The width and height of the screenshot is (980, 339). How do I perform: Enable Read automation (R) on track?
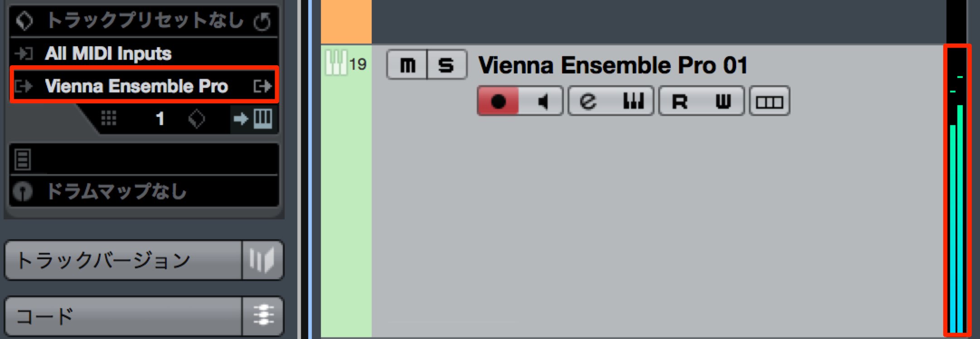679,101
